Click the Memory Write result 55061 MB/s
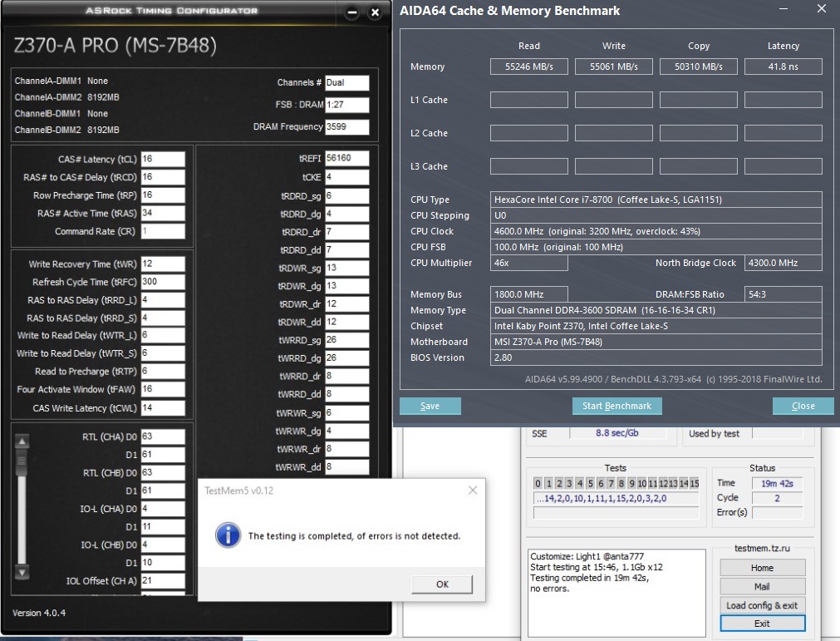This screenshot has width=840, height=641. pyautogui.click(x=614, y=67)
